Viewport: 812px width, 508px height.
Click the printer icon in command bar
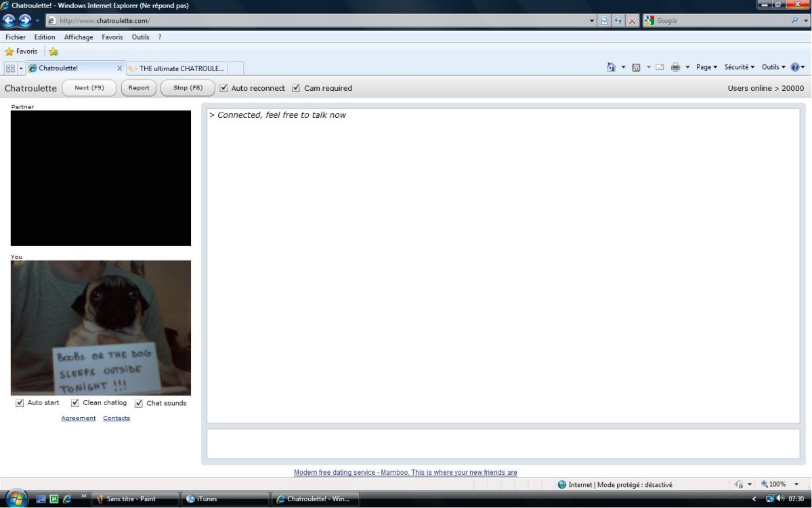[x=675, y=67]
